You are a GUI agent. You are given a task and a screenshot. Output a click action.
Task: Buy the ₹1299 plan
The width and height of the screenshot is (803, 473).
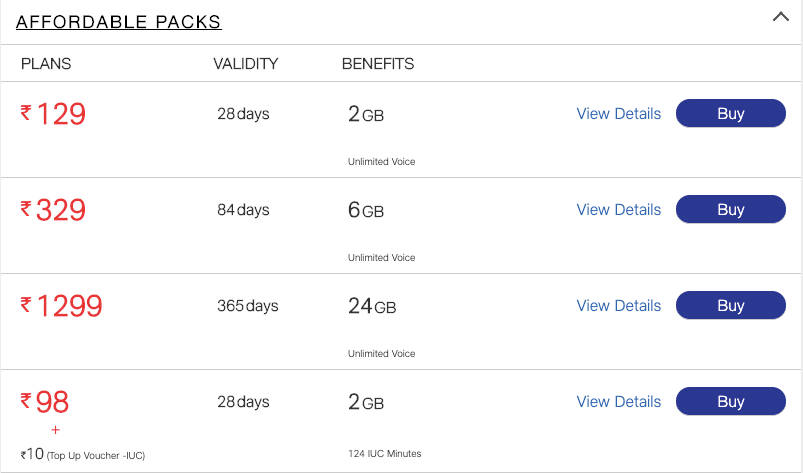coord(730,305)
